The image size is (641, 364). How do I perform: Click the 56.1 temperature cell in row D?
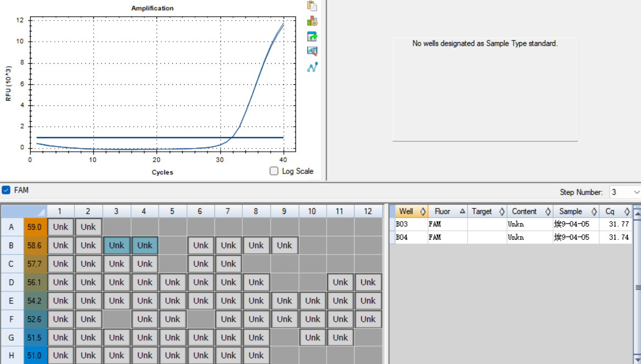[35, 282]
